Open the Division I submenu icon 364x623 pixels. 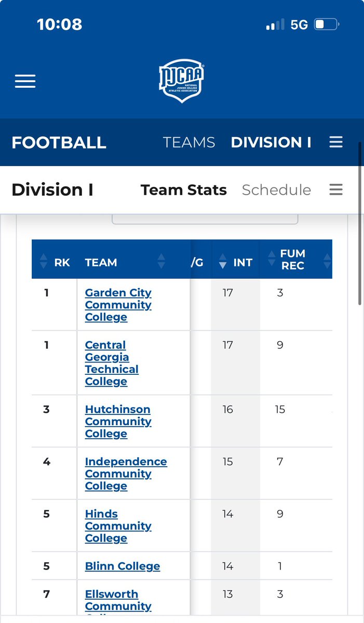(336, 190)
